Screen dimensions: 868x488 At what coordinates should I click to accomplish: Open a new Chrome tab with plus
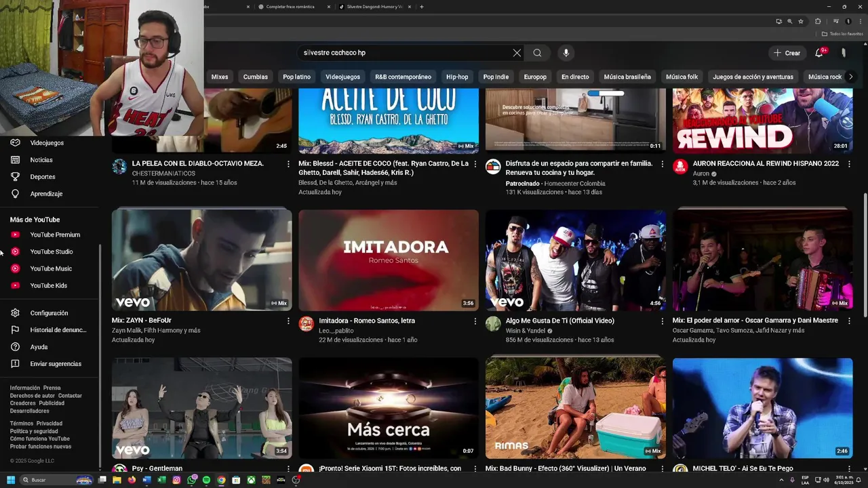tap(422, 7)
